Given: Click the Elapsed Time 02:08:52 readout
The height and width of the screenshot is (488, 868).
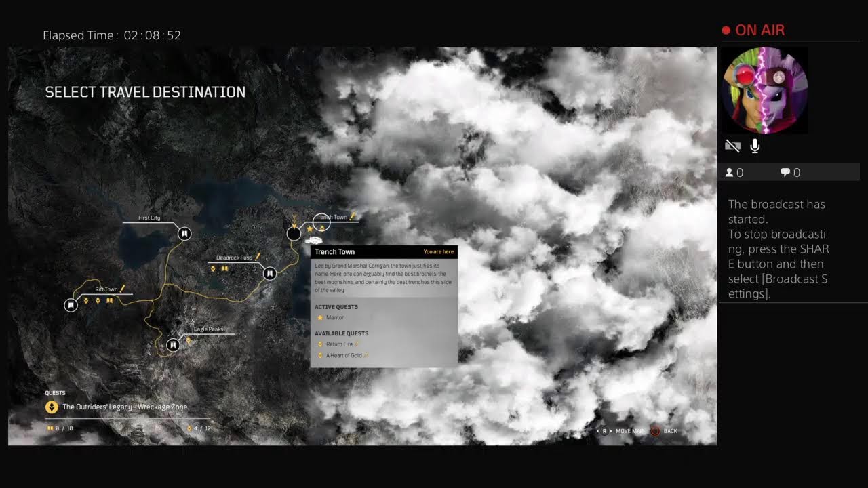Looking at the screenshot, I should click(x=112, y=35).
